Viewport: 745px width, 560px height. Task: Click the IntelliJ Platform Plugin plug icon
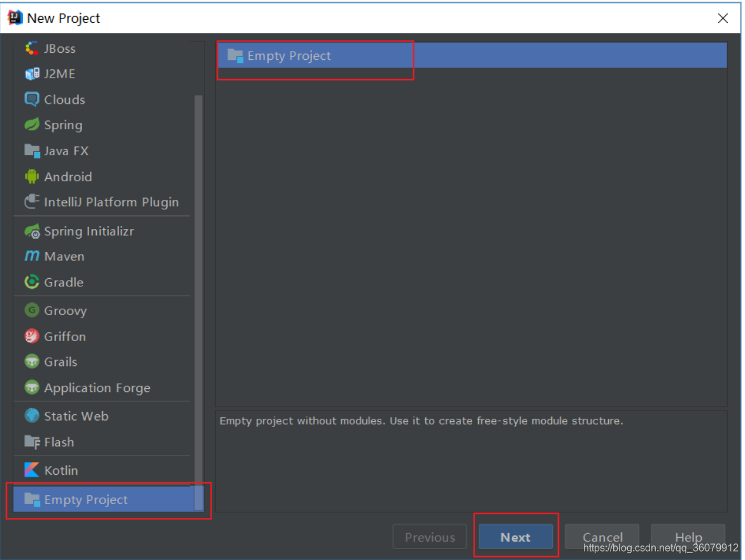32,201
